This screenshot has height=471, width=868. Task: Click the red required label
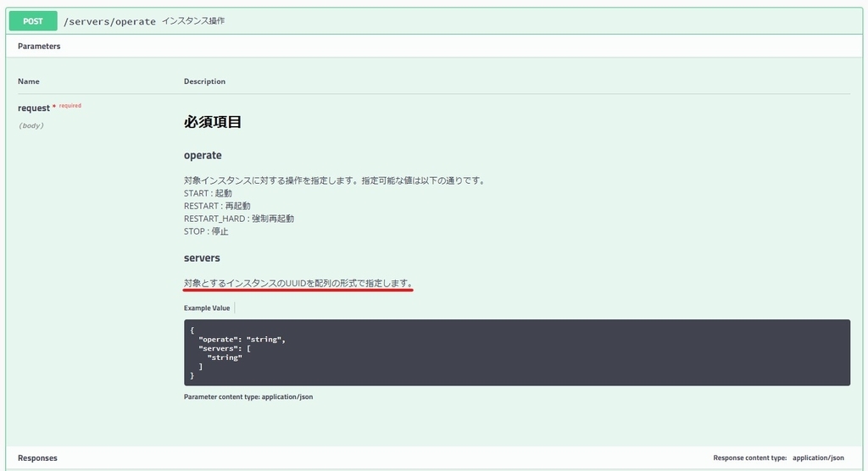[70, 105]
